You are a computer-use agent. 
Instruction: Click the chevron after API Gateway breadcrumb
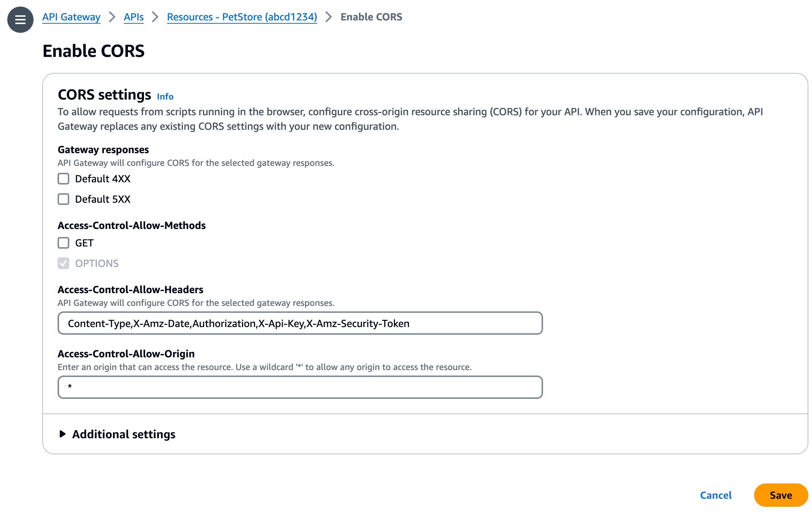pos(113,17)
